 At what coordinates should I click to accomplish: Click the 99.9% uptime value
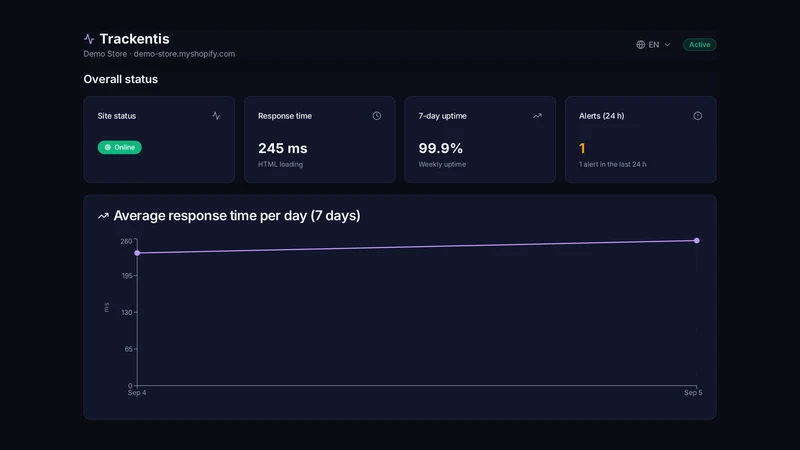click(440, 148)
